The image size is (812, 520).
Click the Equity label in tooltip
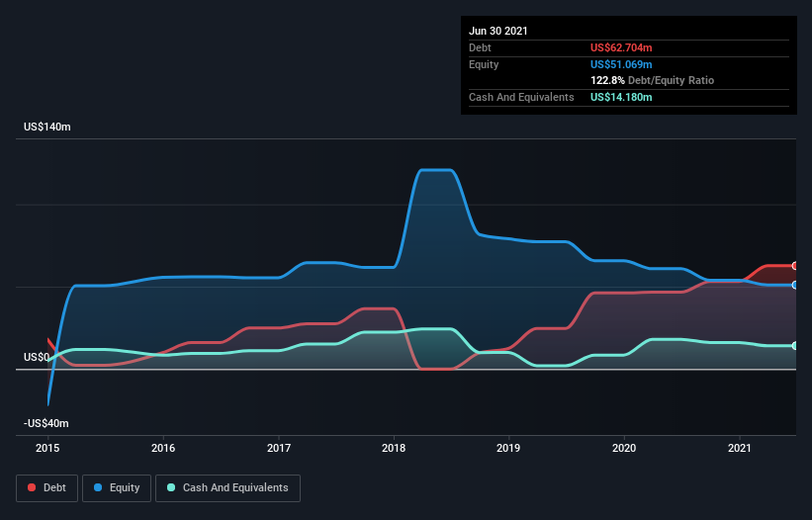(484, 64)
